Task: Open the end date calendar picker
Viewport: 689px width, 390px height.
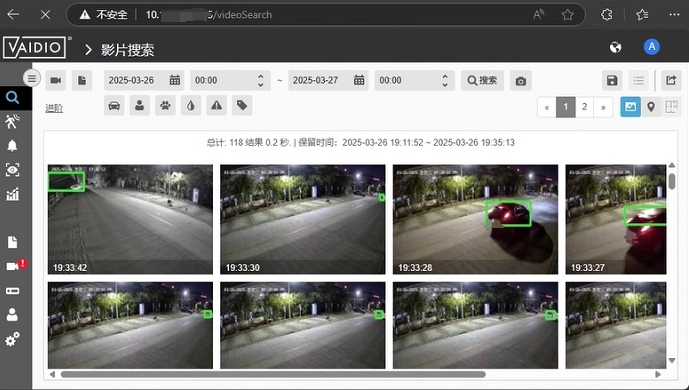Action: coord(359,80)
